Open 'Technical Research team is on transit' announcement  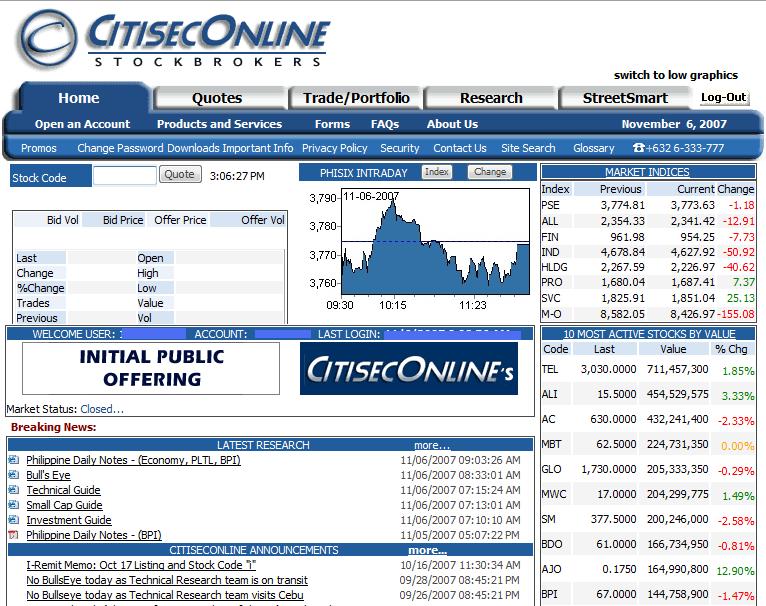click(x=167, y=580)
